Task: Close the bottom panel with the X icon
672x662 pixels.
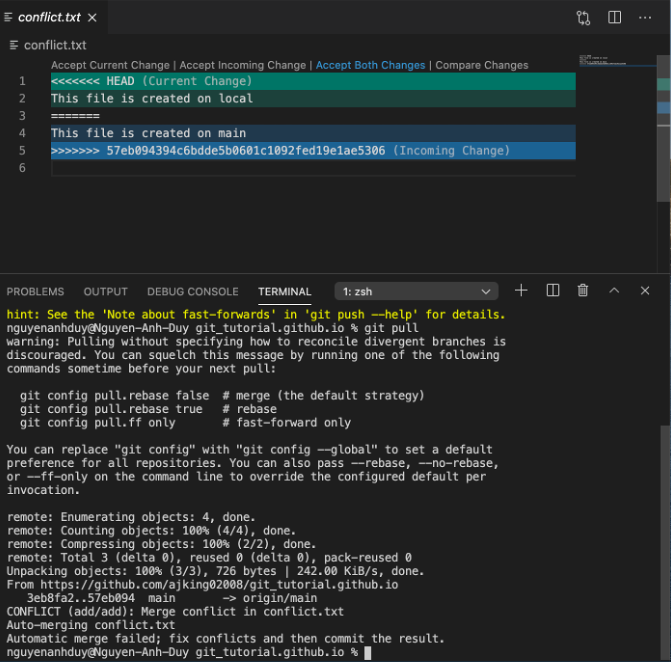Action: click(647, 290)
